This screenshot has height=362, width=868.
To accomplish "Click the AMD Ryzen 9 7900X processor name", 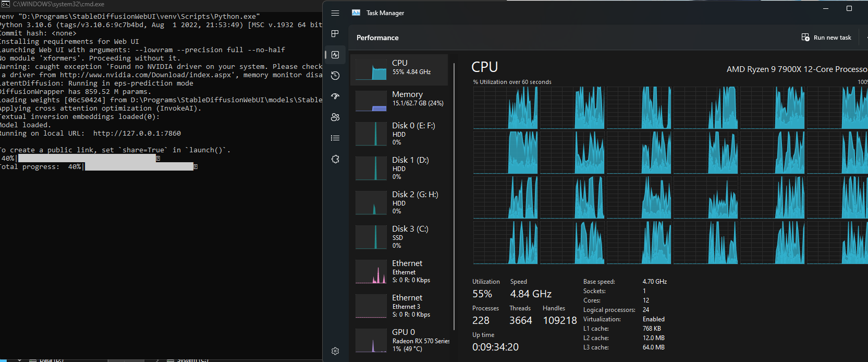I will [797, 69].
